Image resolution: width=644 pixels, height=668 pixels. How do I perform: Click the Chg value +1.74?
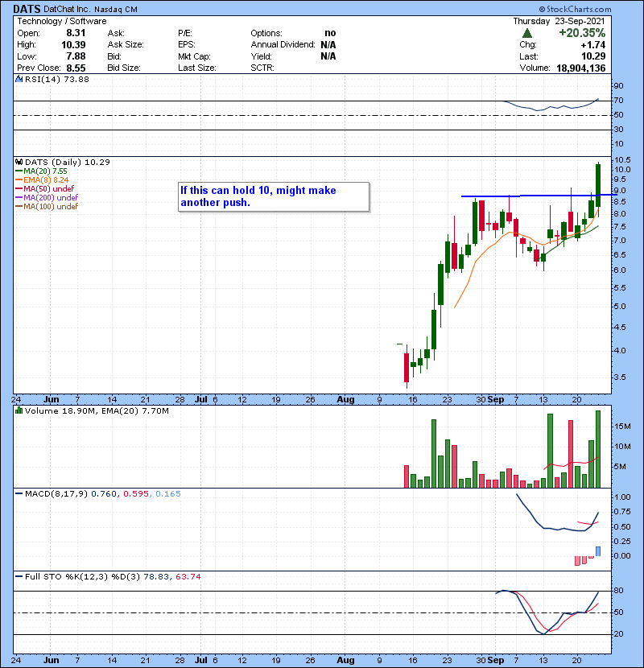tap(592, 45)
